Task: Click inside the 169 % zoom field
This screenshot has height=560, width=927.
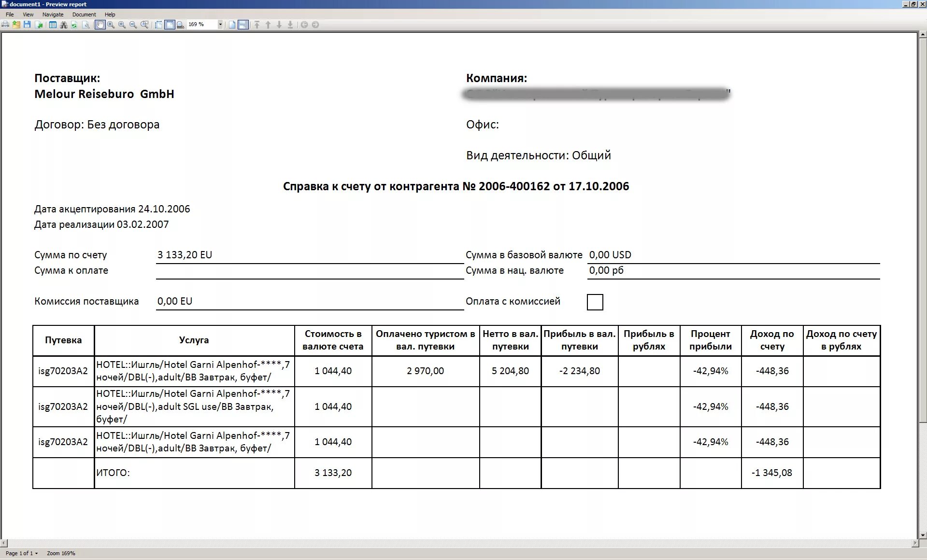Action: point(202,25)
